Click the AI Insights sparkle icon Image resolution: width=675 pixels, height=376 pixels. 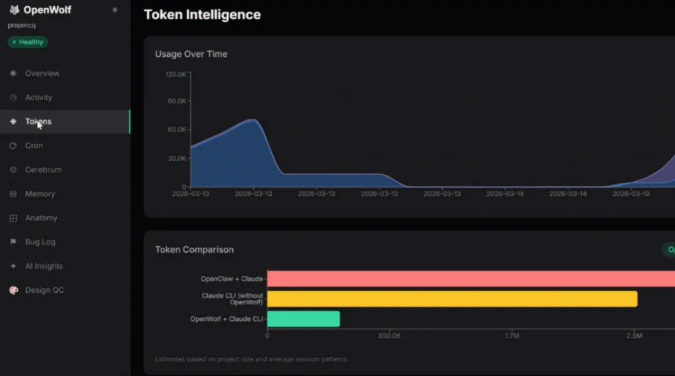(x=13, y=266)
